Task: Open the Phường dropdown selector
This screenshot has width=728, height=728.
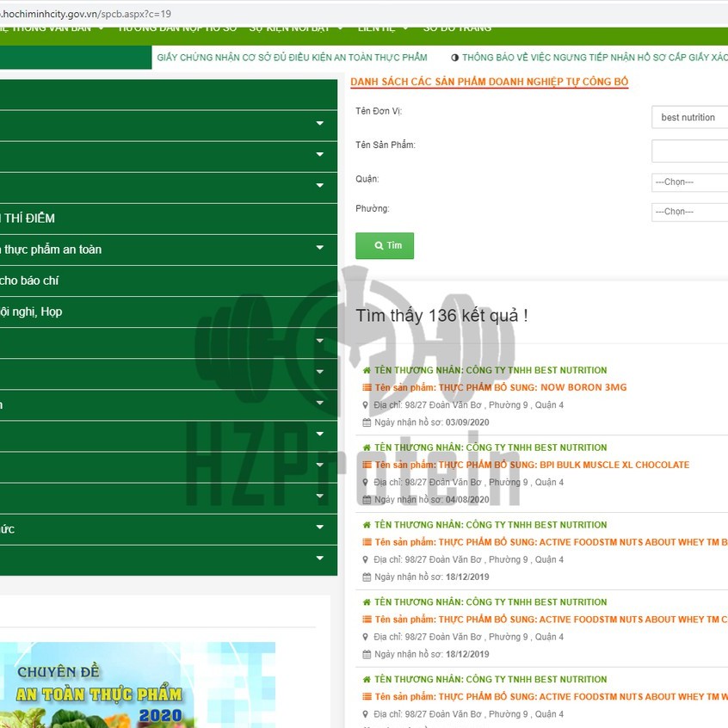Action: click(x=689, y=212)
